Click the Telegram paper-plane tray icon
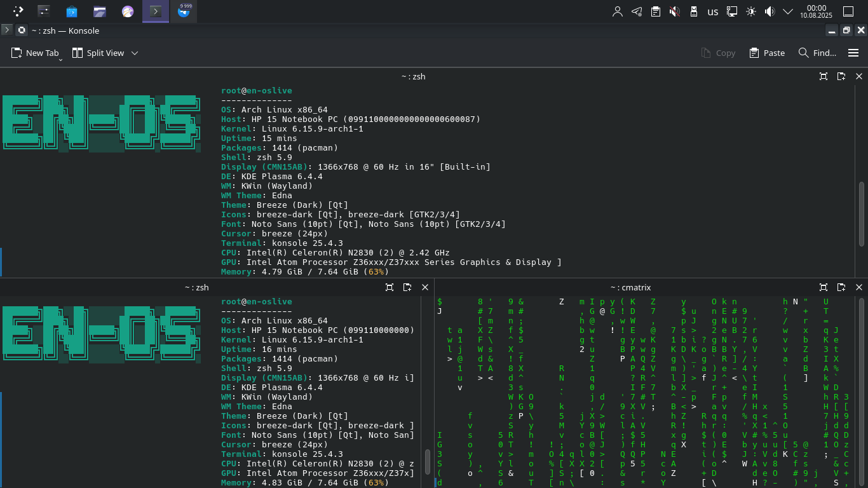This screenshot has width=868, height=488. (x=637, y=11)
